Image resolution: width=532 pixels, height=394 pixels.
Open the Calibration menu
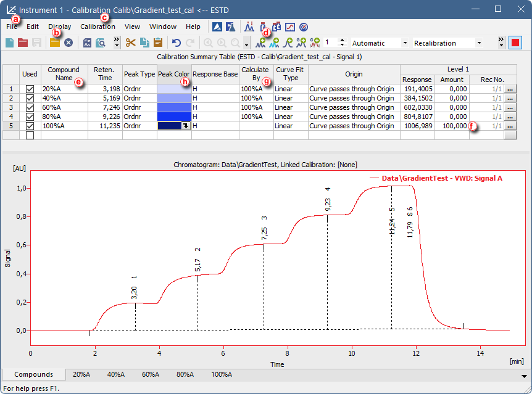coord(98,27)
